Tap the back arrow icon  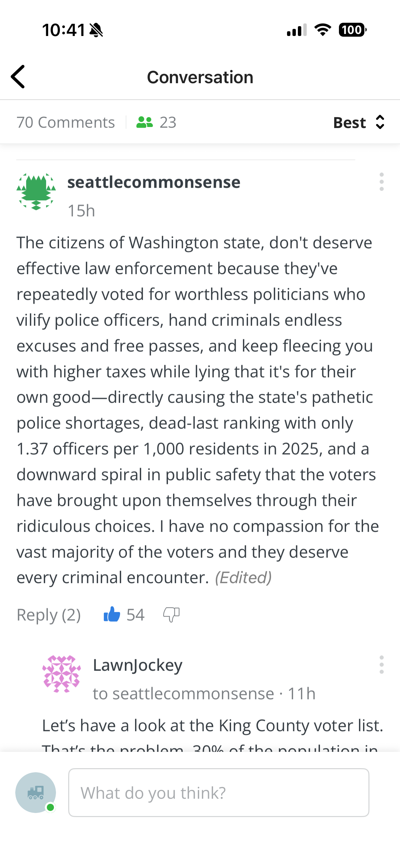pos(18,77)
